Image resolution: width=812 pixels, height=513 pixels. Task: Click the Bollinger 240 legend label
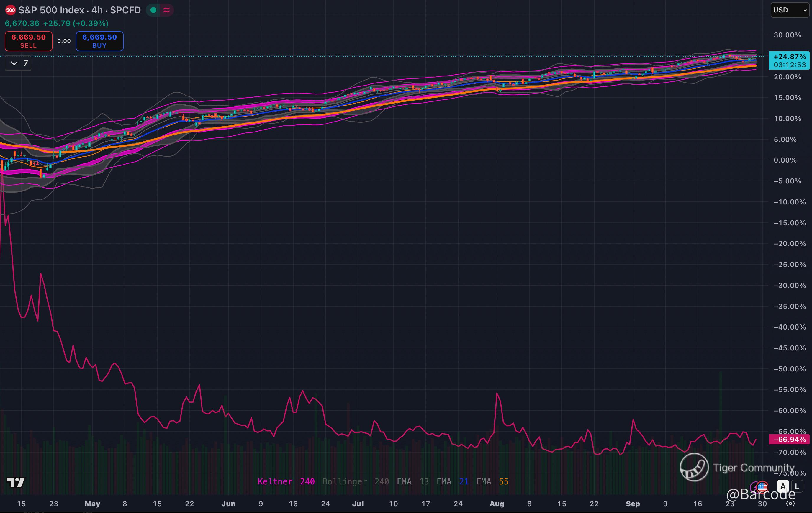(x=356, y=481)
